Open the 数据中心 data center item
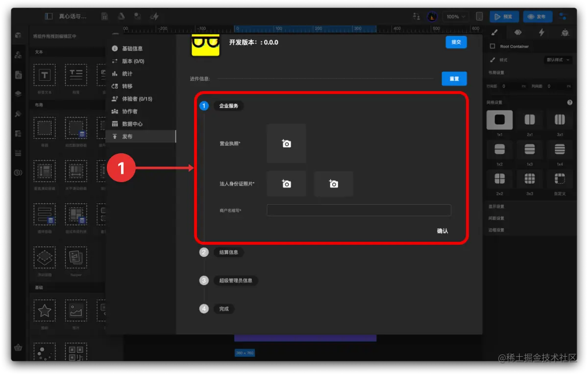Image resolution: width=588 pixels, height=374 pixels. click(141, 124)
